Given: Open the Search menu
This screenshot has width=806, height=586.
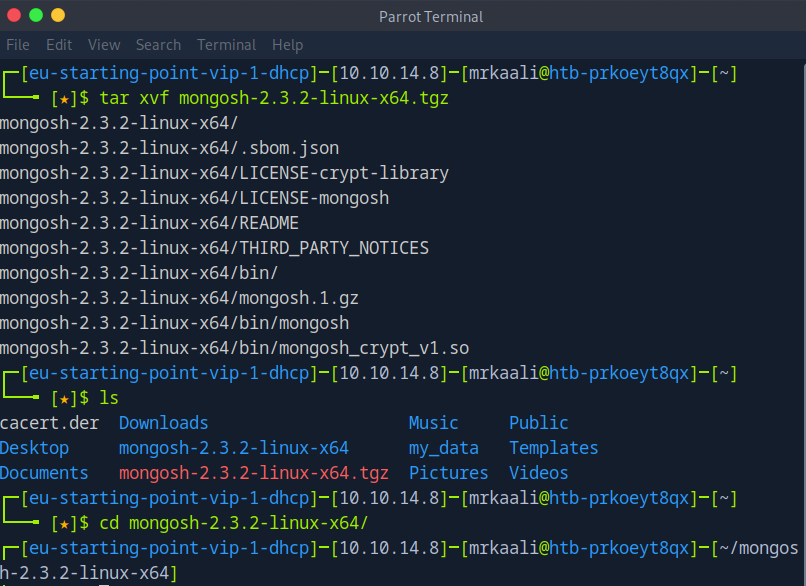Looking at the screenshot, I should (158, 45).
